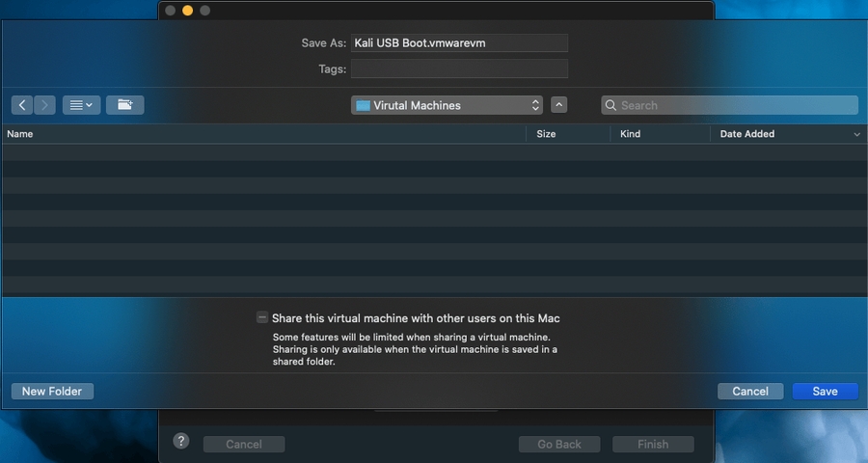
Task: Click the forward navigation arrow
Action: (x=44, y=105)
